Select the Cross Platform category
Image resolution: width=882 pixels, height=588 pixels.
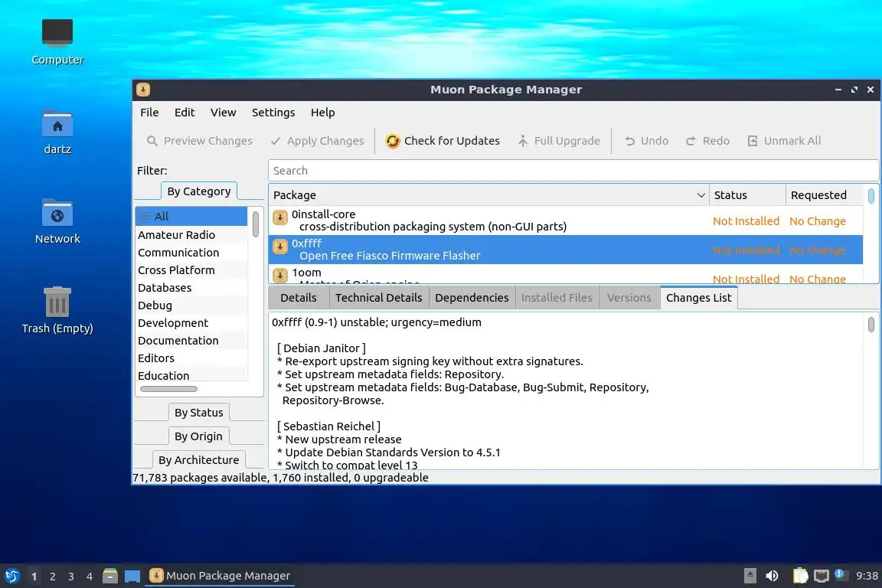click(x=191, y=270)
